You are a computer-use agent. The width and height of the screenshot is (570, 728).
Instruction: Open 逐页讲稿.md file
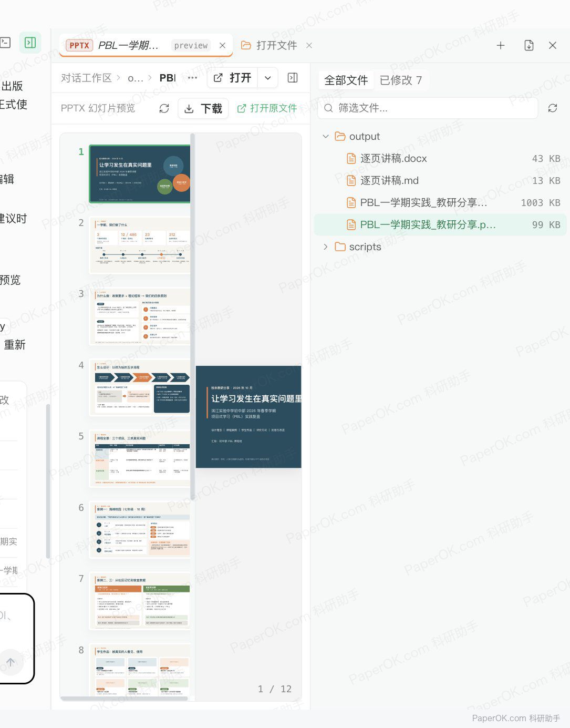440,180
